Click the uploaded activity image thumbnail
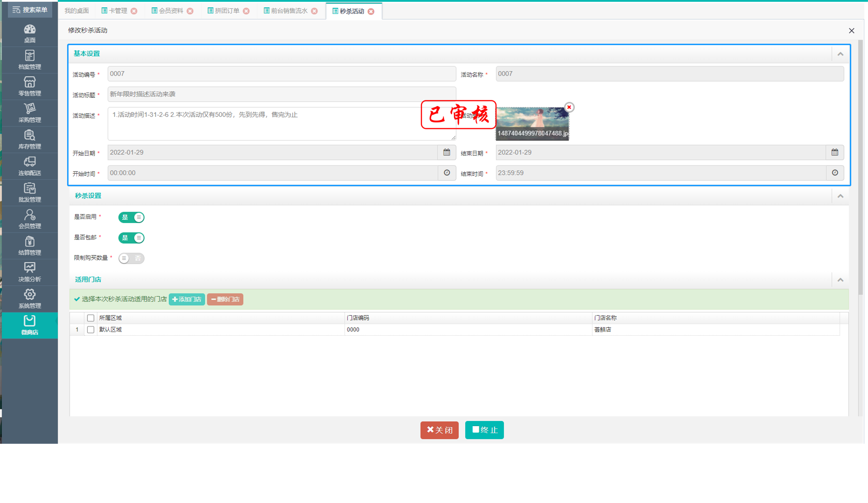The image size is (868, 503). [x=532, y=124]
